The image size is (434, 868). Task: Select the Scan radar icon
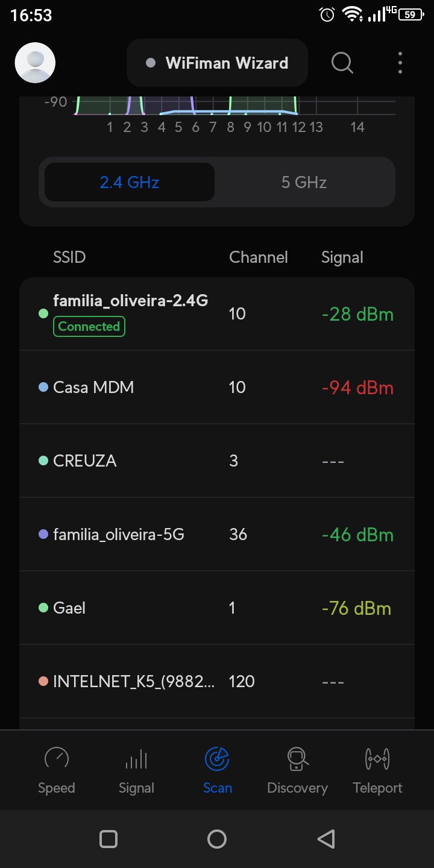click(217, 759)
